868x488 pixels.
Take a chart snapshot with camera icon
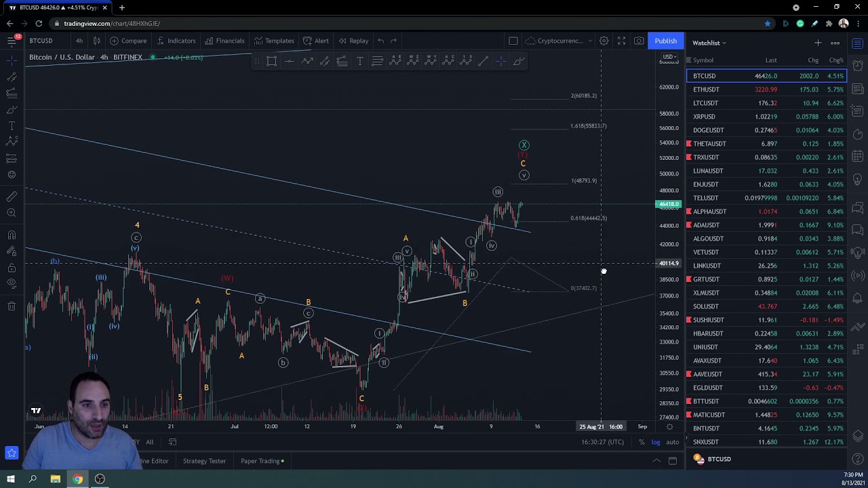point(639,41)
